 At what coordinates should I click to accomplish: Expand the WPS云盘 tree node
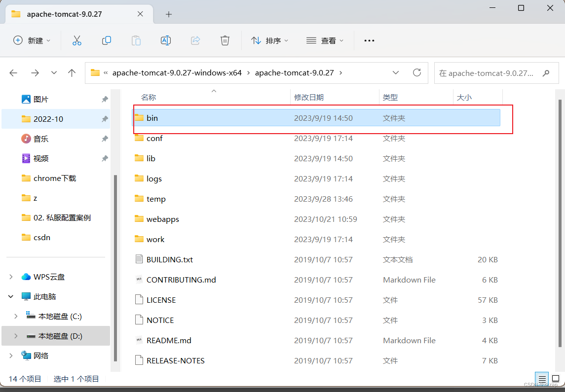[x=11, y=277]
